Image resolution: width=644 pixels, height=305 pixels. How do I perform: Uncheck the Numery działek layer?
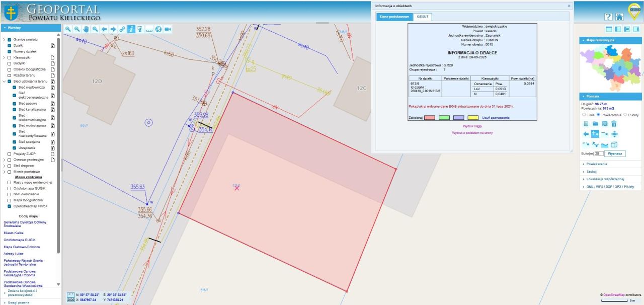pos(9,51)
